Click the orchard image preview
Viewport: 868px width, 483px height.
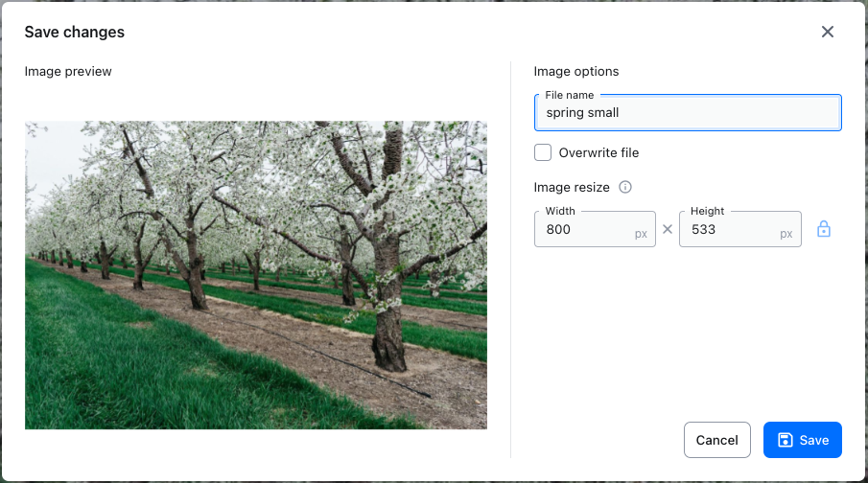256,275
